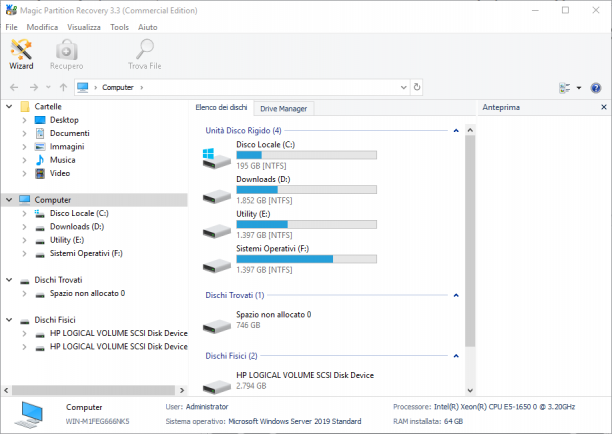
Task: Switch to the Drive Manager tab
Action: [x=283, y=108]
